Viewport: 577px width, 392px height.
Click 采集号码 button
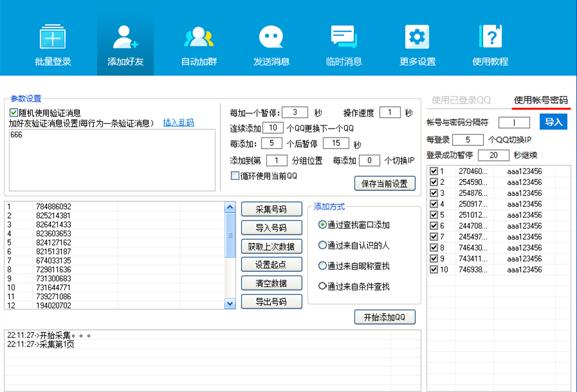271,209
